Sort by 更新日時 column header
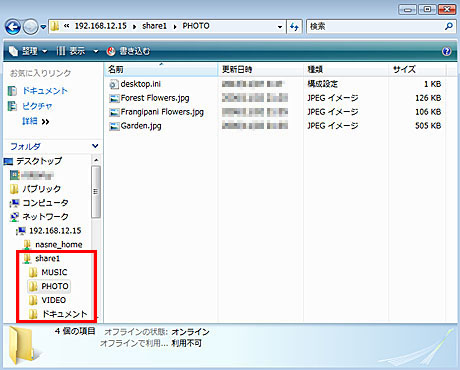460x370 pixels. tap(261, 69)
